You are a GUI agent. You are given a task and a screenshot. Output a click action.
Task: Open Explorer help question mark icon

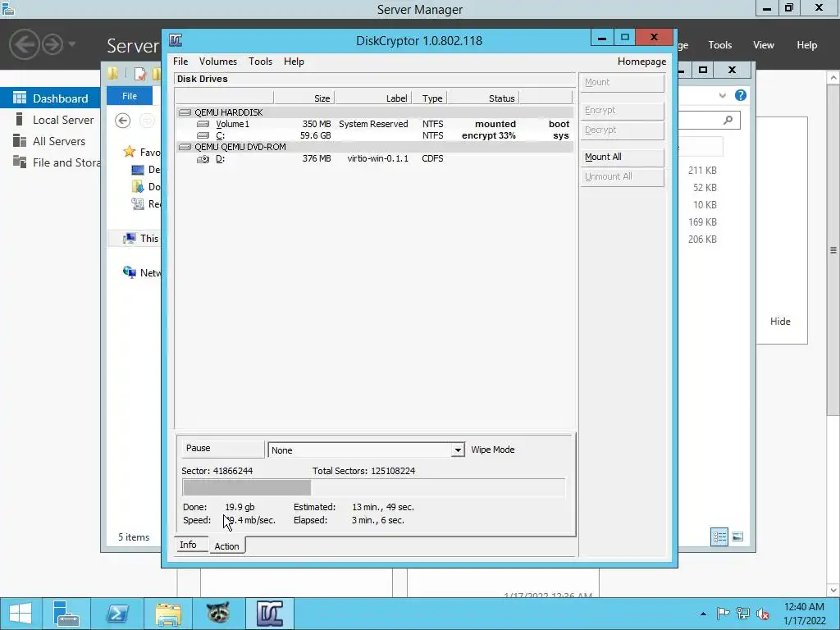(741, 95)
